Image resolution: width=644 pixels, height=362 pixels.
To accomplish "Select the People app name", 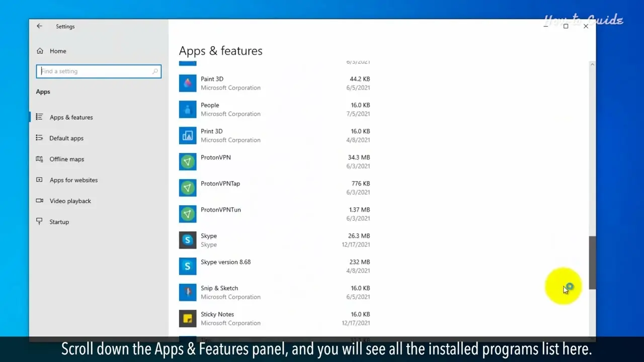I will 210,105.
